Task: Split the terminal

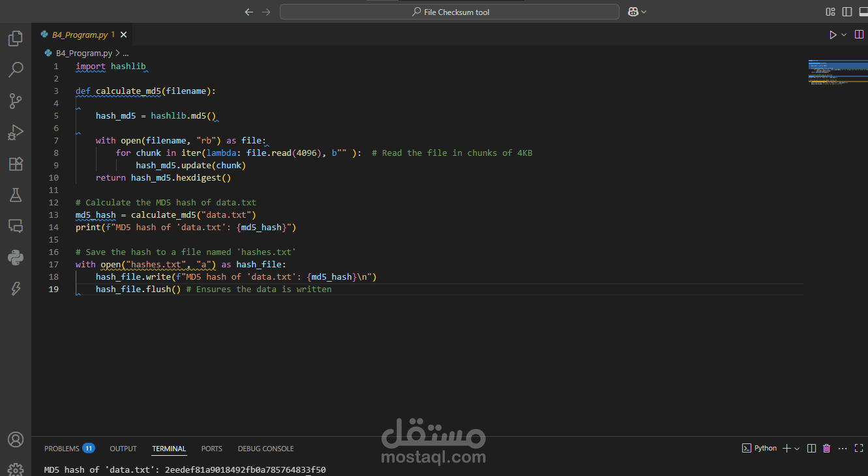Action: click(811, 448)
